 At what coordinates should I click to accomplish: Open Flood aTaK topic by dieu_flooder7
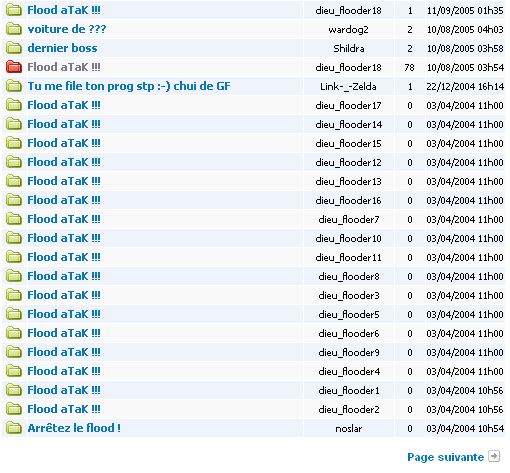click(64, 219)
